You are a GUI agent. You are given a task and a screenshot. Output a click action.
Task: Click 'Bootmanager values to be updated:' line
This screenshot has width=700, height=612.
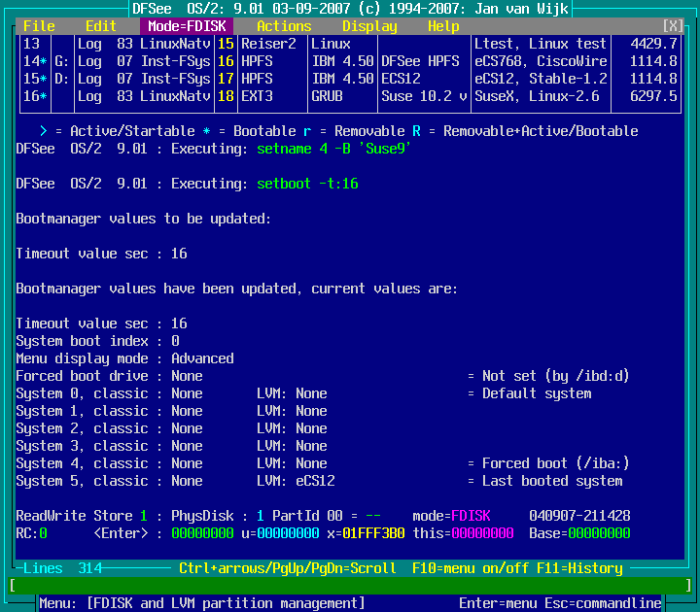(143, 219)
